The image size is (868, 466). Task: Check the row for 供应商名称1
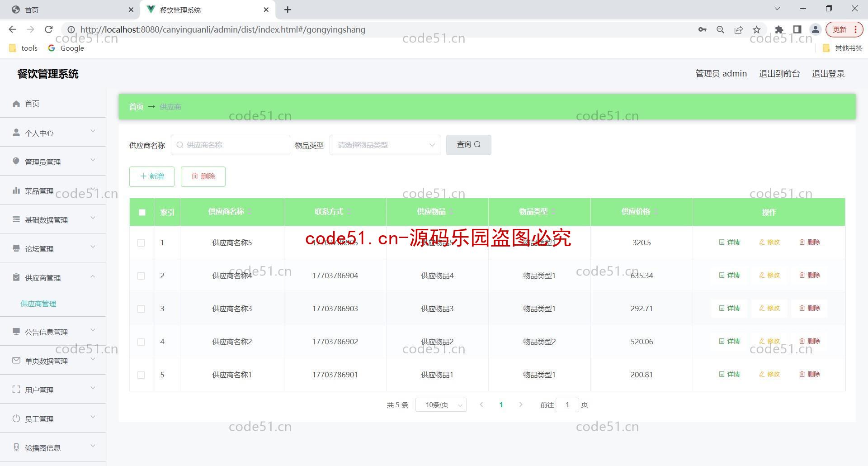point(141,375)
